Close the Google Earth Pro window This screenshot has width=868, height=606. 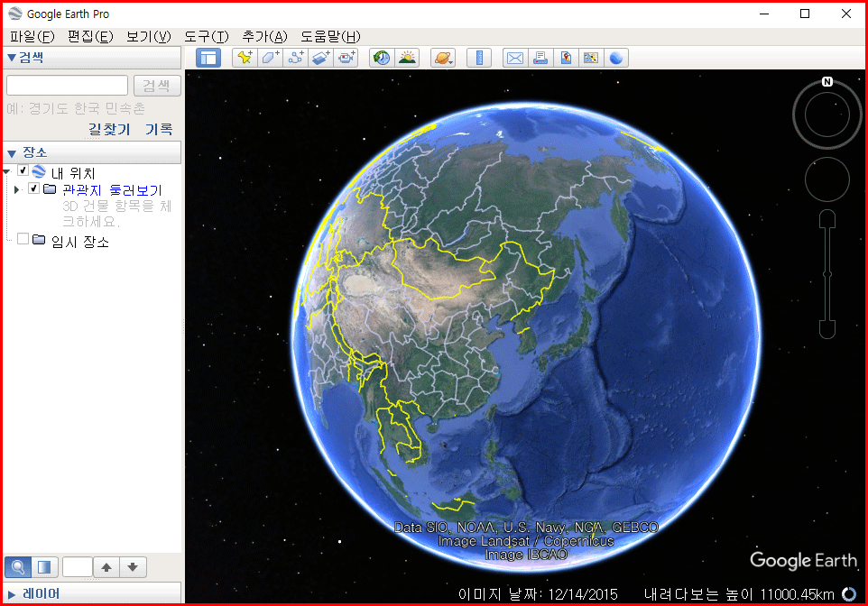845,14
